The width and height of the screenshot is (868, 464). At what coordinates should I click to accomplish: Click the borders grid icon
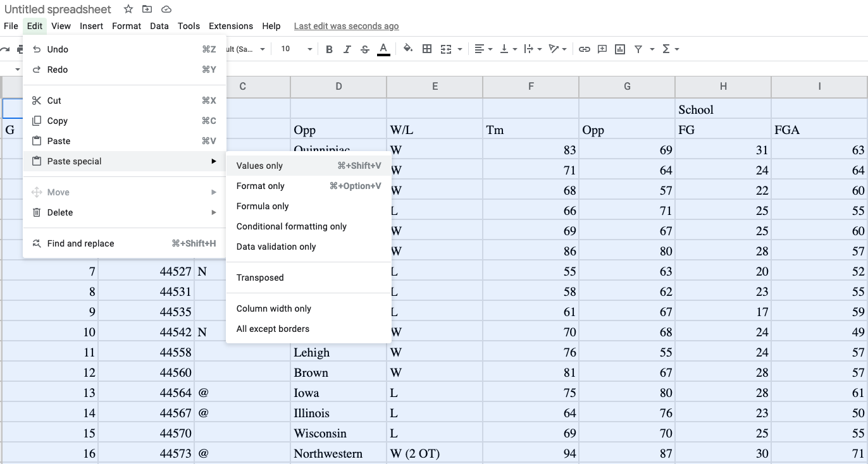tap(427, 49)
